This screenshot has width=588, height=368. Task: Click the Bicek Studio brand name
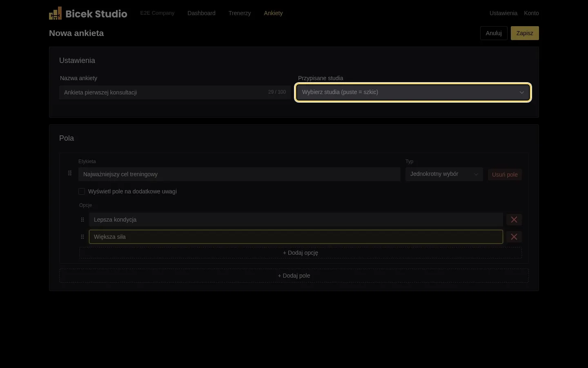96,14
